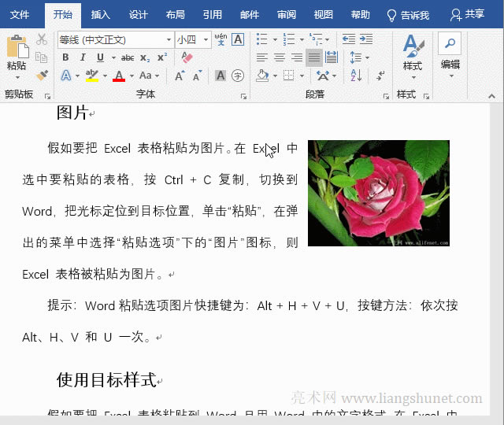Click the Cut scissors icon
Viewport: 504px width, 425px height.
pos(43,39)
